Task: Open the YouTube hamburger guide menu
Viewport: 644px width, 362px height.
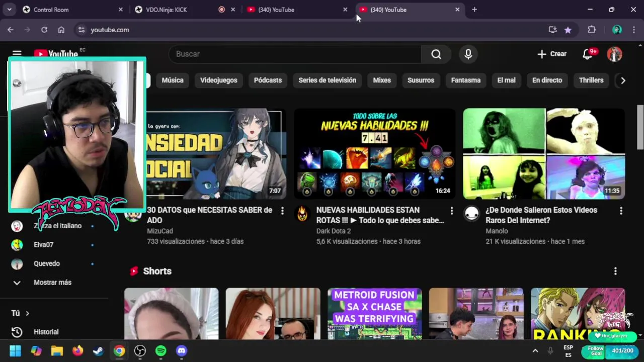Action: (x=17, y=54)
